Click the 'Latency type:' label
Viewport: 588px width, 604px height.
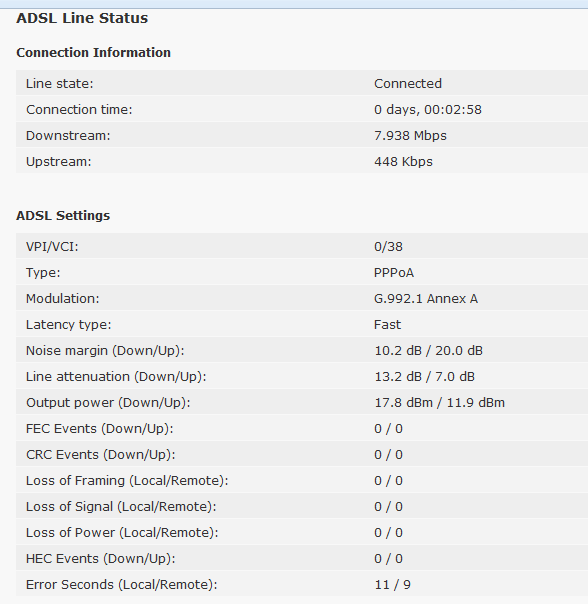pyautogui.click(x=69, y=325)
